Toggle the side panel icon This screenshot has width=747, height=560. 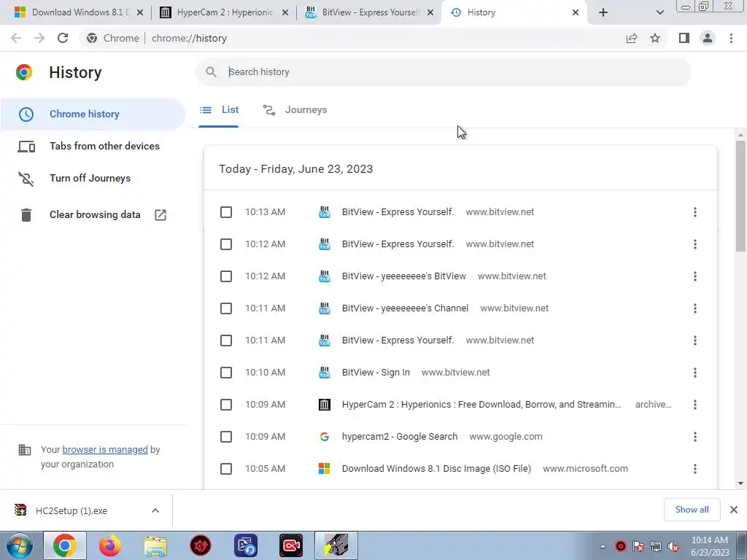click(x=684, y=38)
